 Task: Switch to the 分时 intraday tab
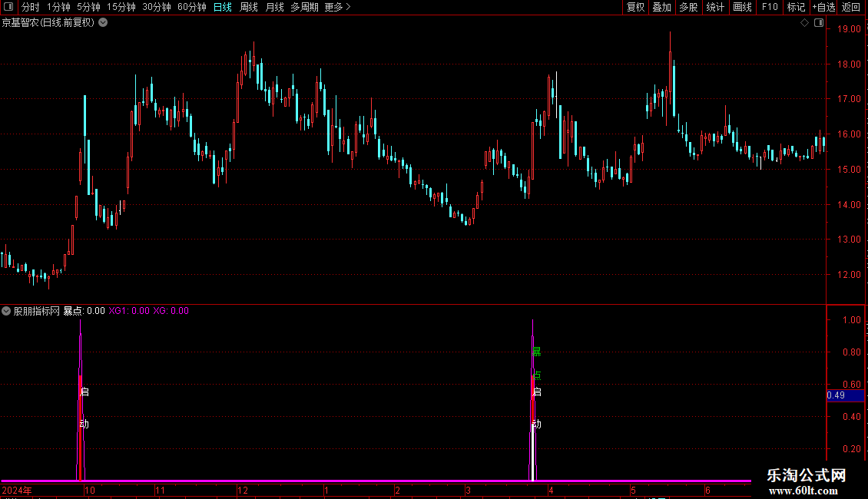coord(31,7)
